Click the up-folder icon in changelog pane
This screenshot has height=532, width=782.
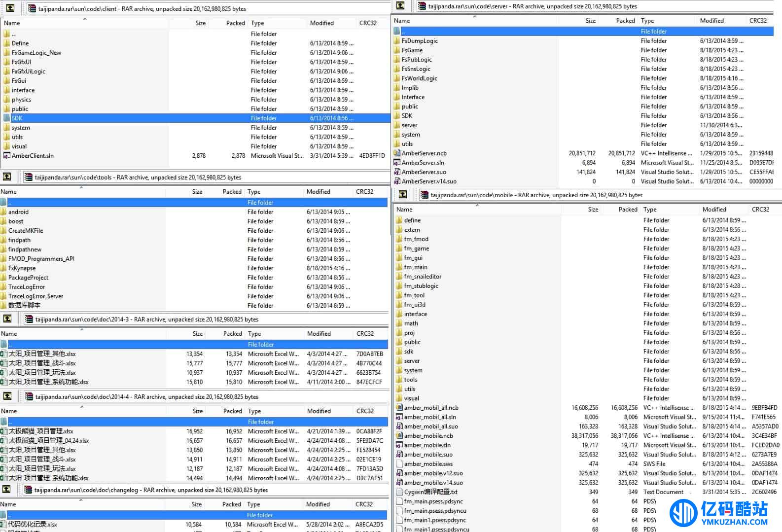(6, 489)
